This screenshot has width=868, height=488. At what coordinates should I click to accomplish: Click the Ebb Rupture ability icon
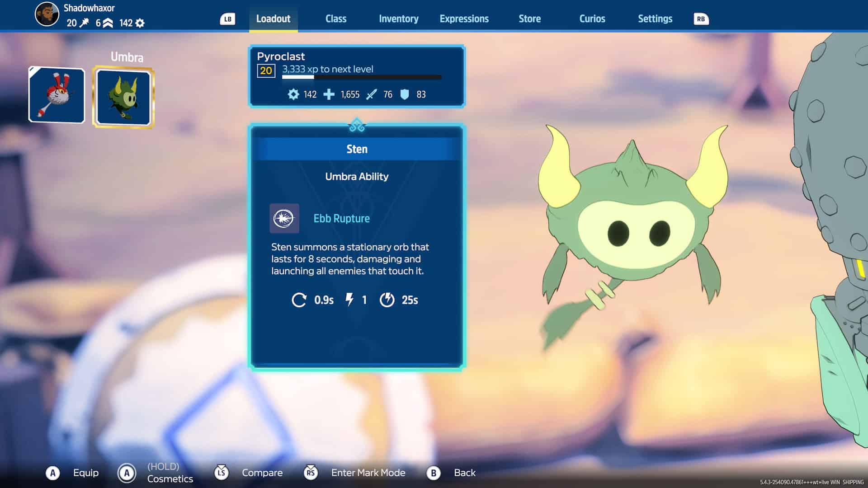(x=284, y=218)
